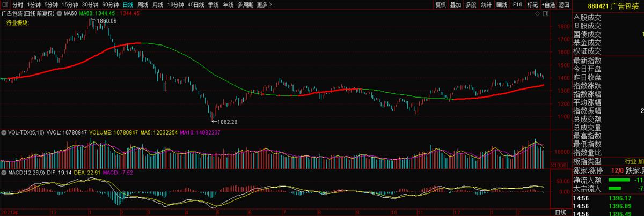Select the 30分钟 period
Viewport: 644px width, 216px height.
[x=90, y=4]
